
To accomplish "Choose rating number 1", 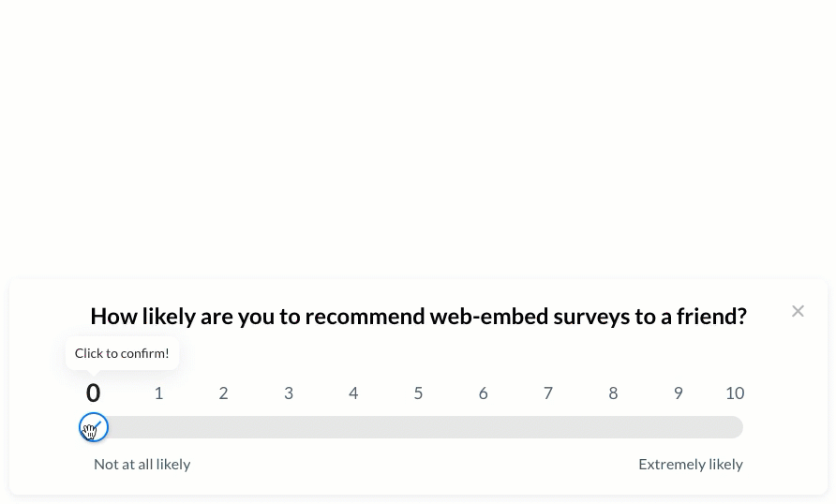I will coord(158,393).
